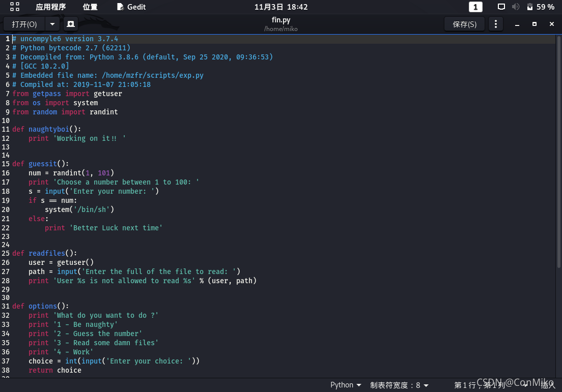The image size is (562, 392).
Task: Click the 'What do you want to do ?' line
Action: coord(94,315)
